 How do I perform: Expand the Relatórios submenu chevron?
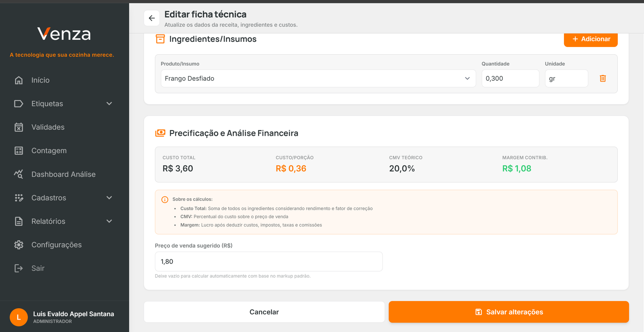point(109,221)
